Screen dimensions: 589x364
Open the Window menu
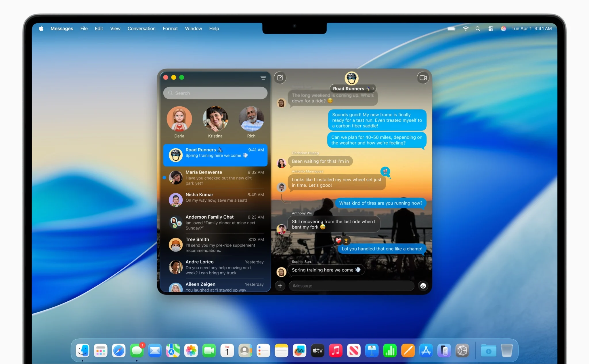(x=194, y=28)
